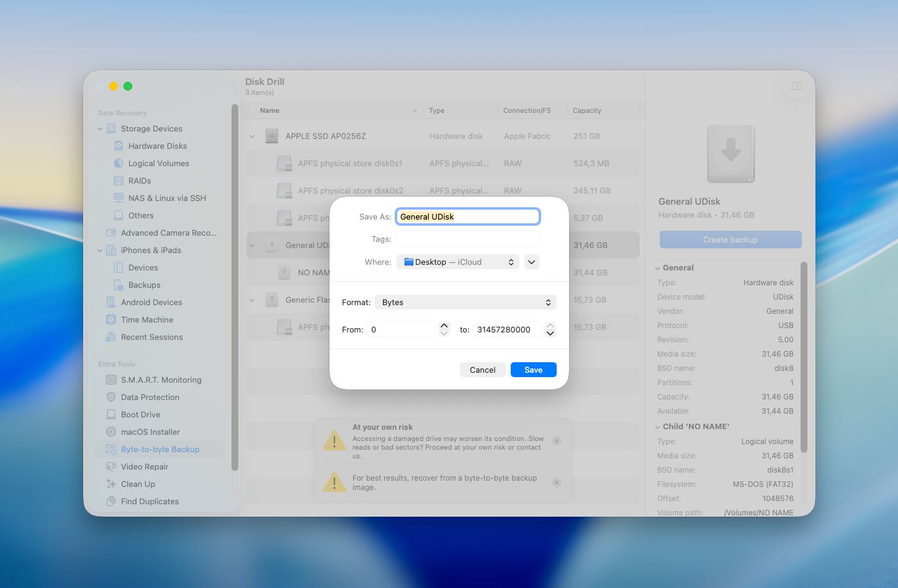Click the Backups sidebar icon
898x588 pixels.
coord(119,285)
